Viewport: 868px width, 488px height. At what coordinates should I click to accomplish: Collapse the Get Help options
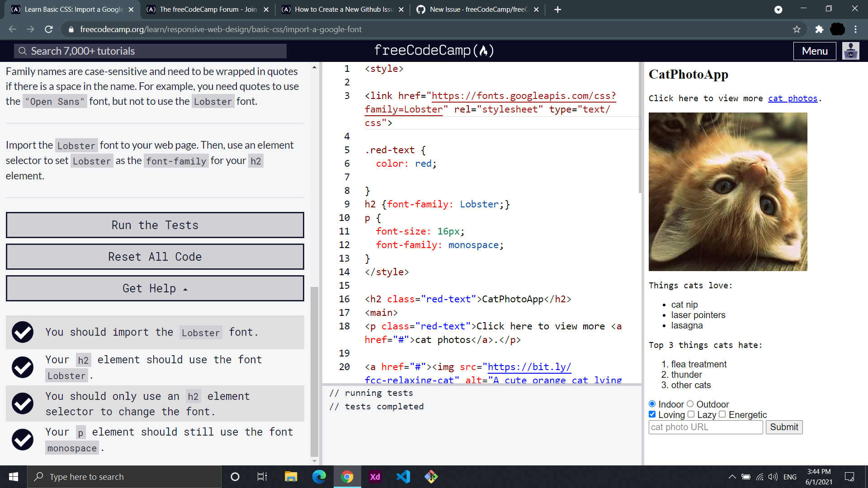155,288
